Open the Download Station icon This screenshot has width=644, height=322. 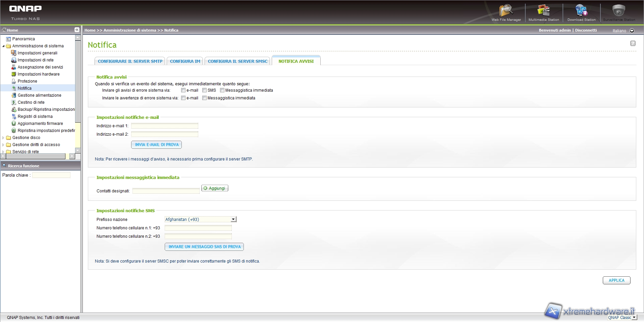point(581,11)
